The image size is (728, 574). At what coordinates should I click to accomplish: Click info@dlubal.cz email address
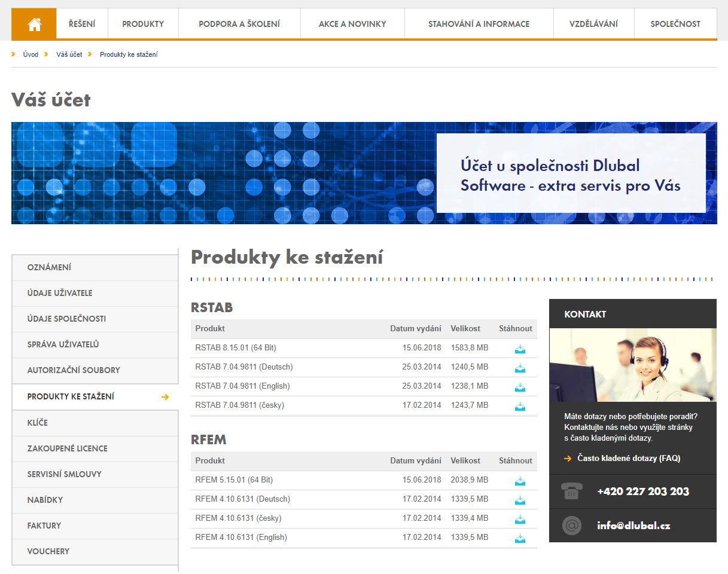(x=633, y=526)
